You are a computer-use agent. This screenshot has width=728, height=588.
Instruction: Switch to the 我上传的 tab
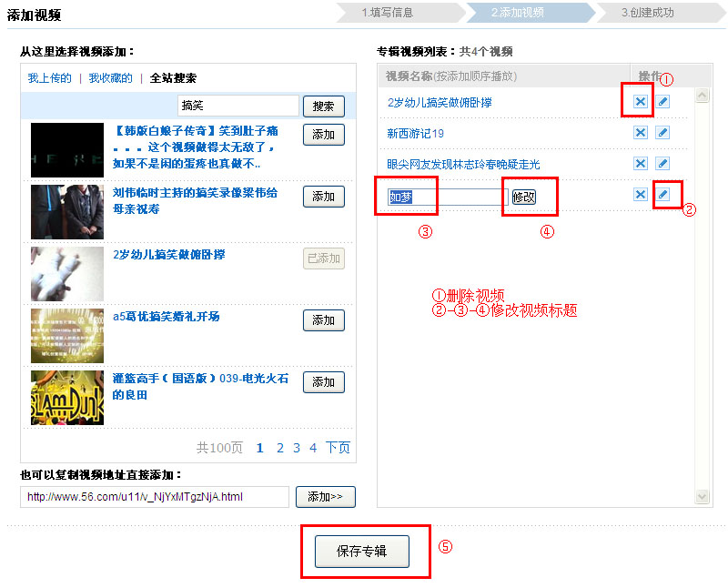[x=50, y=78]
